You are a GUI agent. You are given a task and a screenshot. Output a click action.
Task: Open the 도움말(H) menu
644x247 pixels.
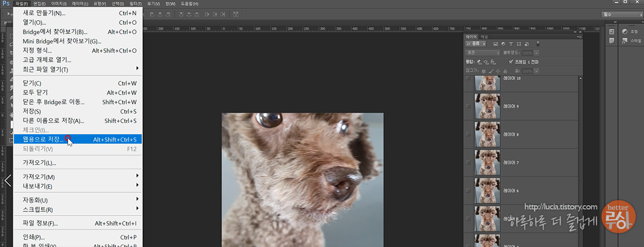[x=189, y=4]
